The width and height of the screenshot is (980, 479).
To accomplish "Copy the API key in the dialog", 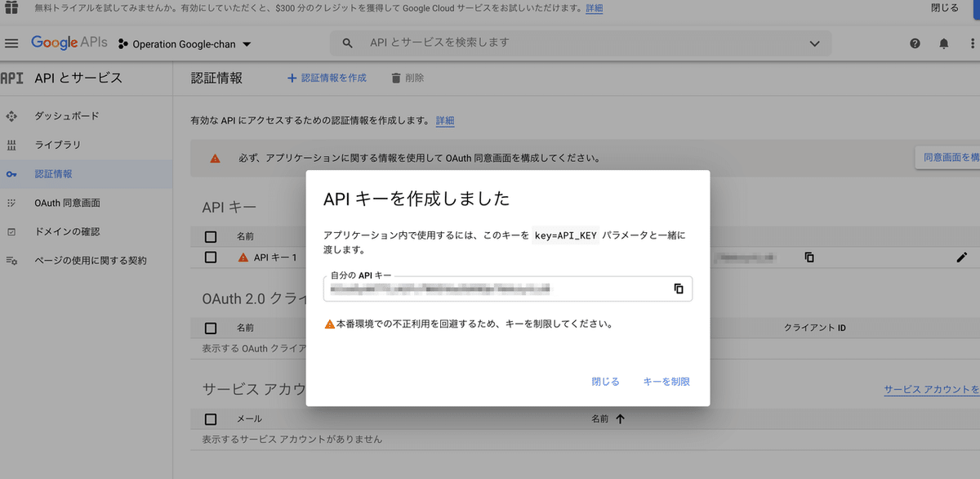I will (679, 288).
